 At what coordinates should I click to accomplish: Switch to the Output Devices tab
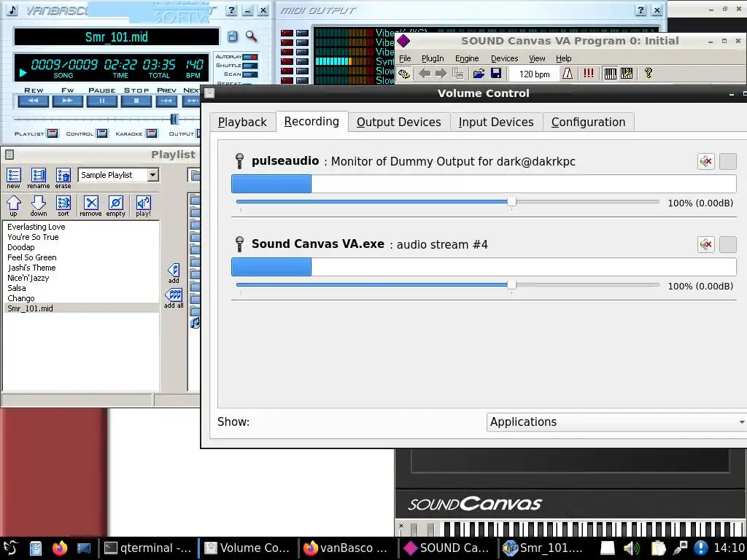[x=399, y=122]
